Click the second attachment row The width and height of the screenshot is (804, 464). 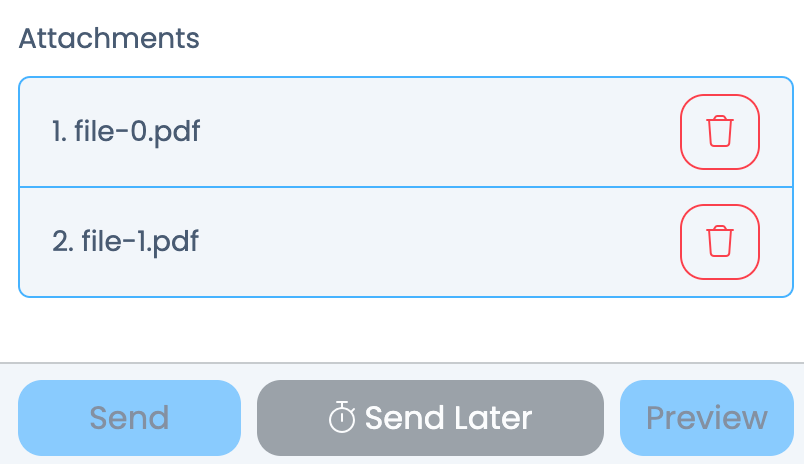tap(406, 242)
